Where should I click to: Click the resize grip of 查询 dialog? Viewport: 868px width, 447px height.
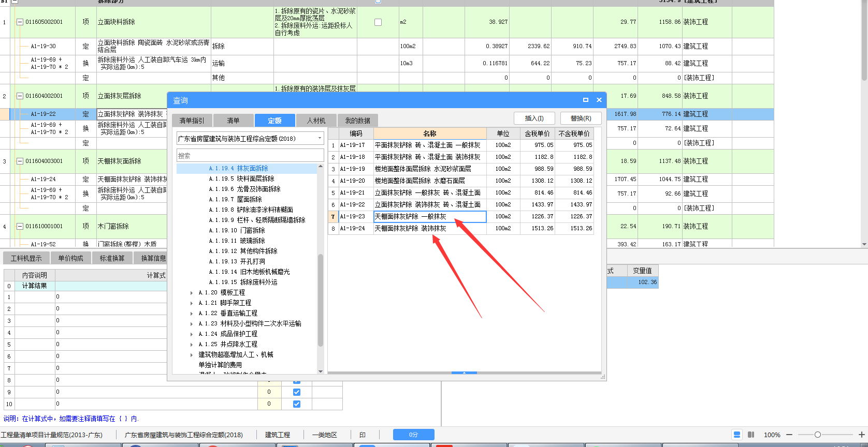(603, 378)
